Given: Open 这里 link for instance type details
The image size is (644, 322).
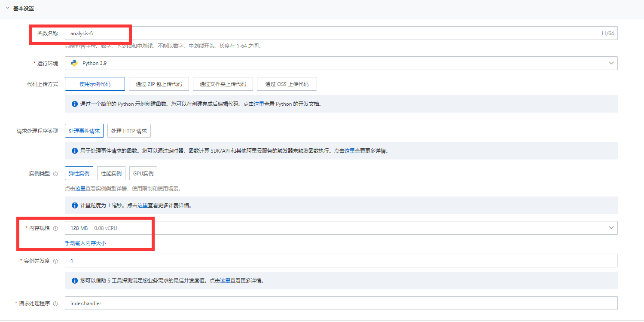Looking at the screenshot, I should (80, 189).
